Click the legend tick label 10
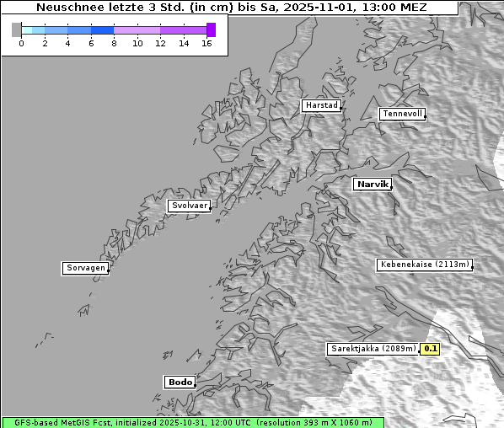 (x=137, y=43)
